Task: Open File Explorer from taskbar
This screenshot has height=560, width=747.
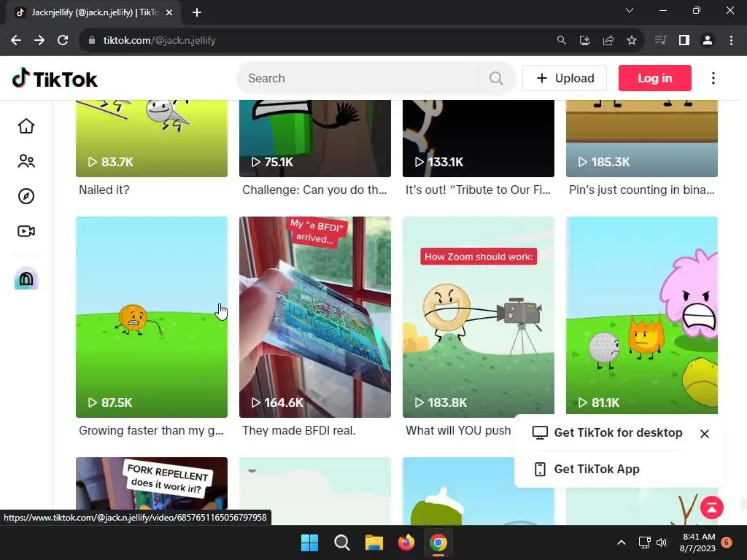Action: click(374, 542)
